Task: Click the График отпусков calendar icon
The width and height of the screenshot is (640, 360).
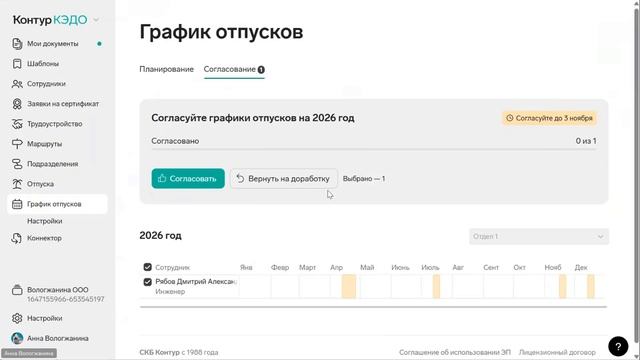Action: pos(17,204)
